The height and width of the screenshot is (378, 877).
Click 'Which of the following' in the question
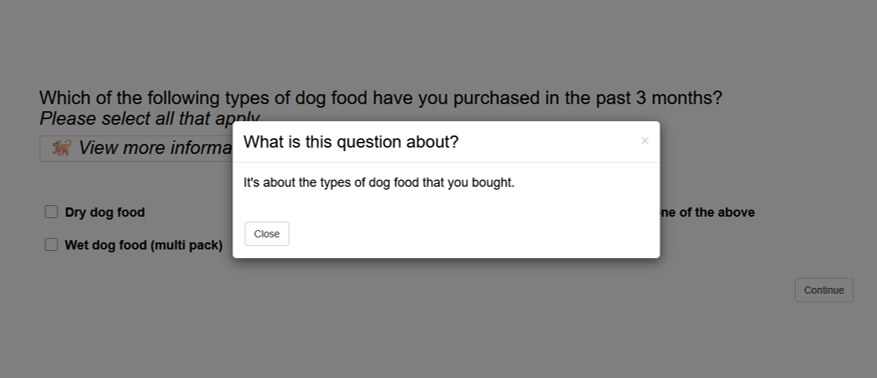130,98
